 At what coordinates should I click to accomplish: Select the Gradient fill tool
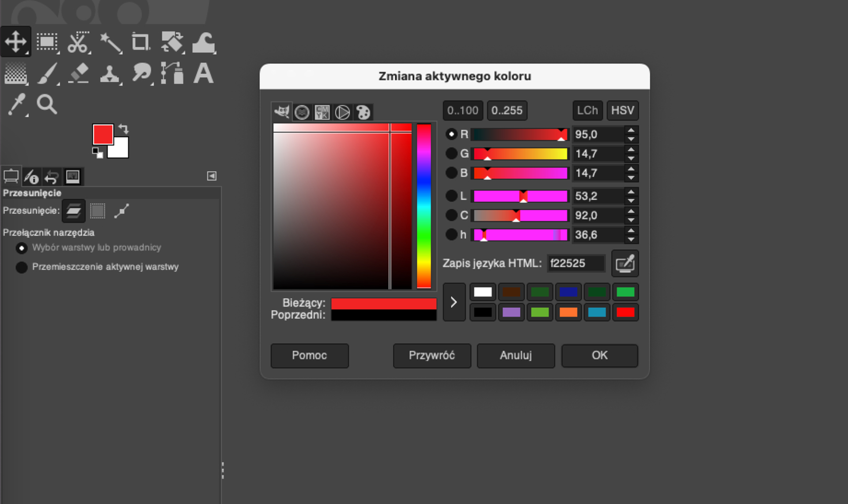(16, 73)
